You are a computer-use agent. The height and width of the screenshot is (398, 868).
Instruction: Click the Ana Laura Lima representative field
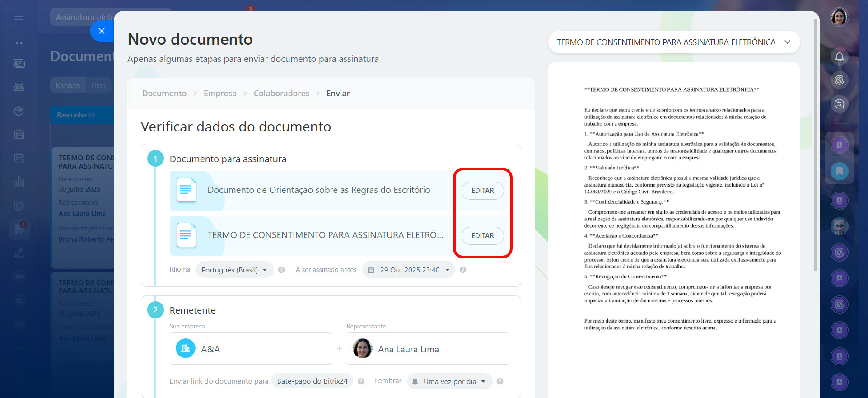(x=428, y=349)
